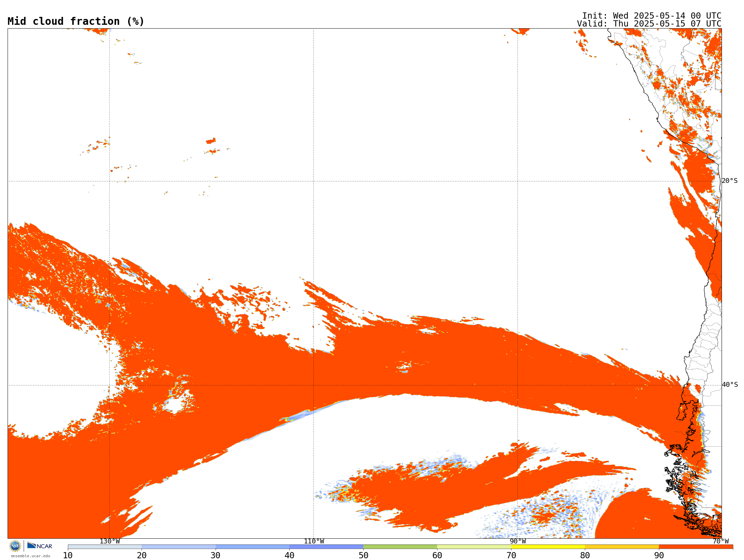Click the colorbar tick label 30
Screen dimensions: 744x560
pos(216,556)
